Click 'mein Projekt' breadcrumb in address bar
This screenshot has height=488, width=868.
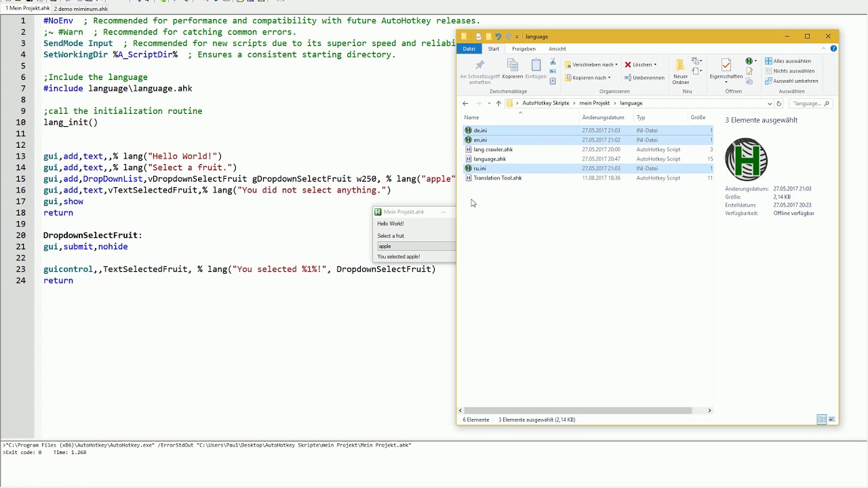(595, 104)
